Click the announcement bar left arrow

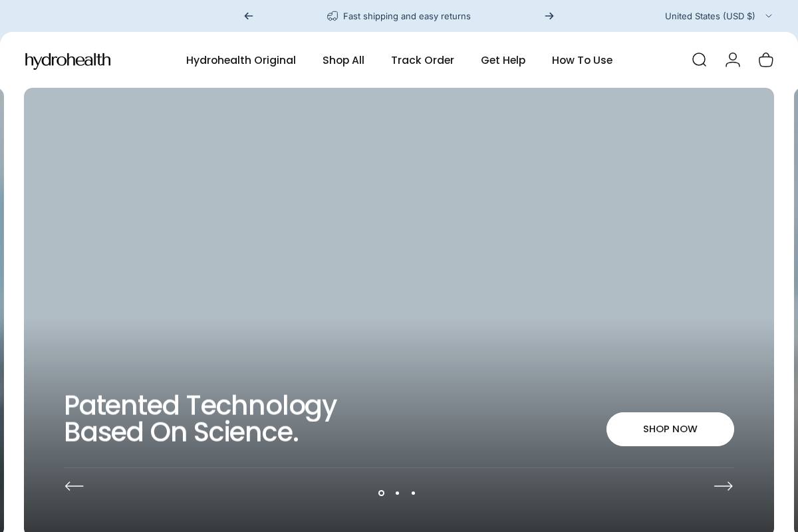(x=249, y=16)
